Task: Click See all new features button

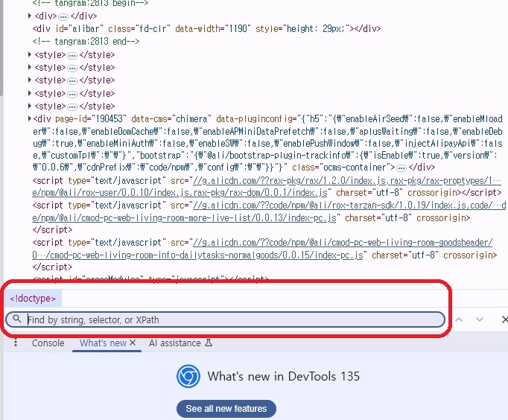Action: [226, 409]
